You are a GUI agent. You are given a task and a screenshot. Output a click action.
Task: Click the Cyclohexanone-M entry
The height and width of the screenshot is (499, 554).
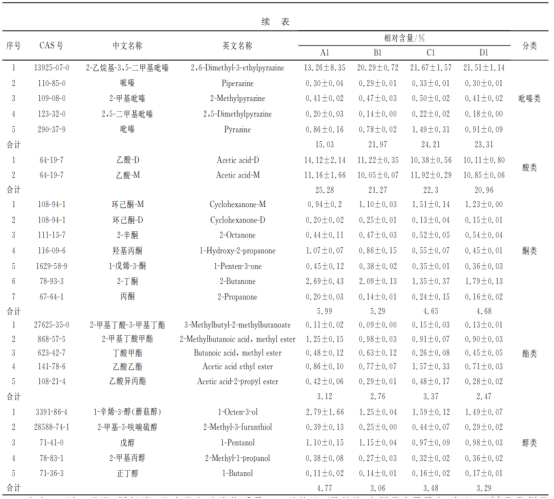237,204
